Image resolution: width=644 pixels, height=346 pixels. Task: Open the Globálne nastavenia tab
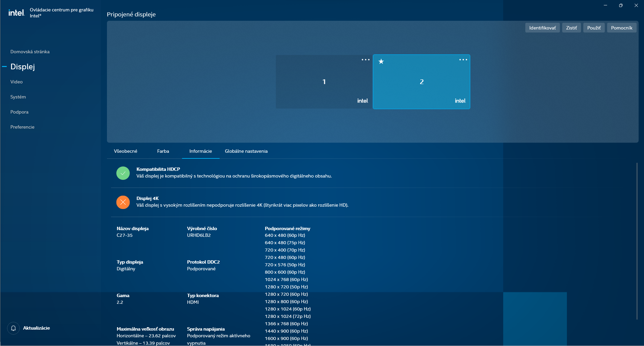tap(246, 151)
